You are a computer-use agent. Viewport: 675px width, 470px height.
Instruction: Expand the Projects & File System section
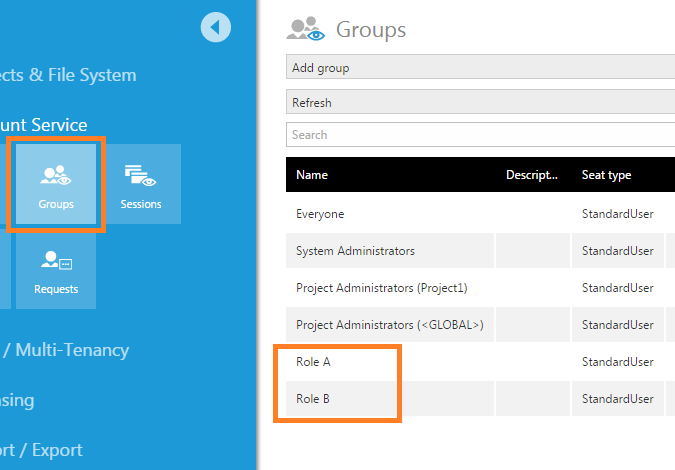click(x=68, y=75)
